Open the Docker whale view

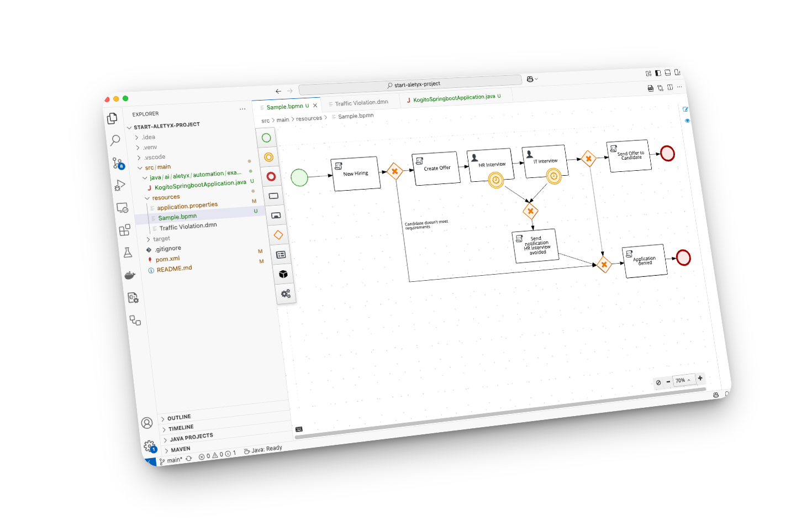coord(130,275)
